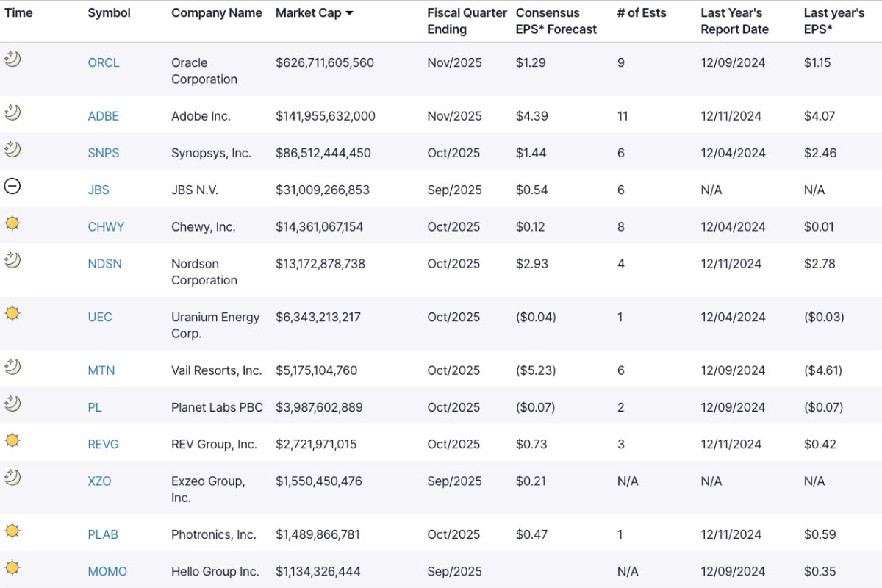Click the moon icon beside SNPS

pos(12,150)
